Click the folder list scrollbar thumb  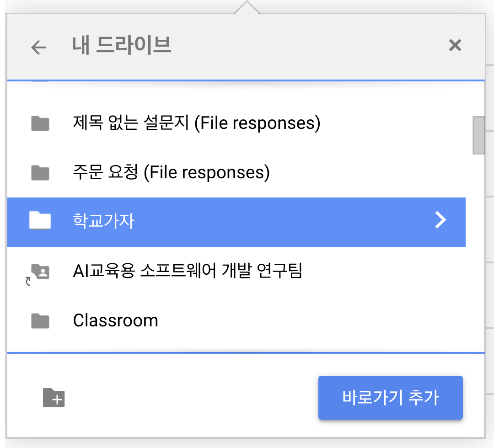click(x=478, y=135)
